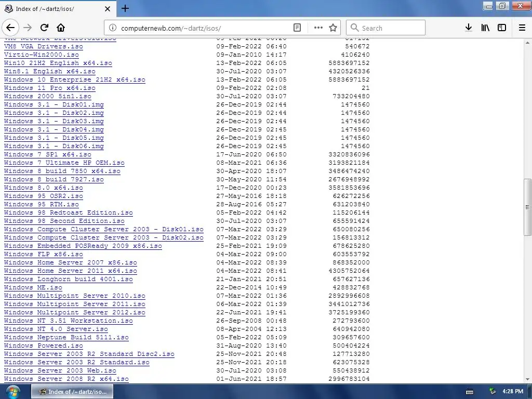Select the file size 5883697152 for Win10 21H2

point(349,63)
